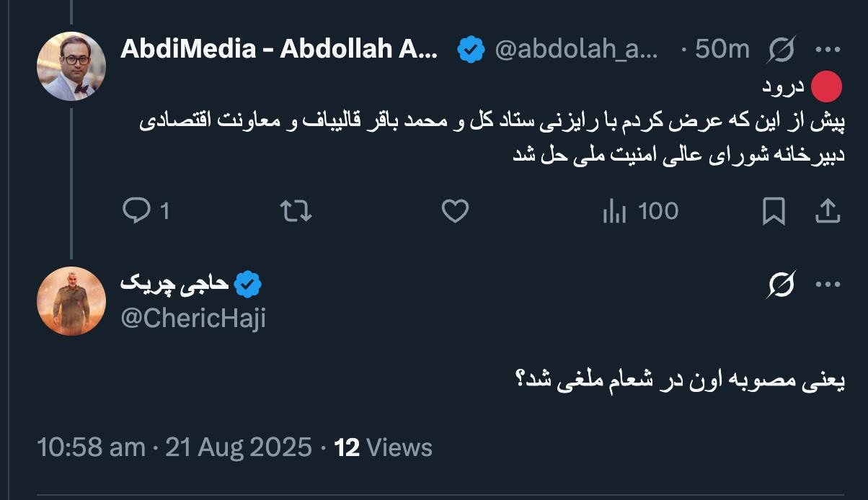Click the @abdolah_a... handle

click(576, 50)
